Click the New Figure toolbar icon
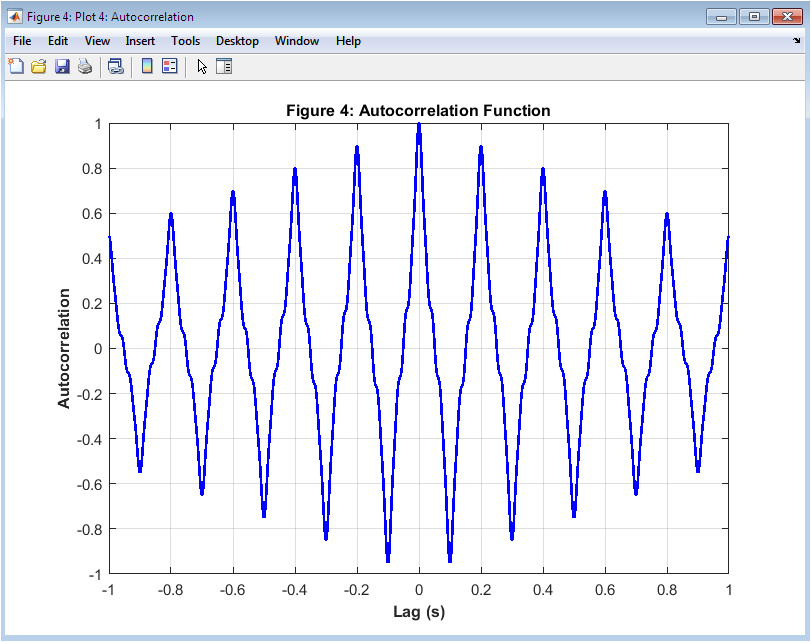The image size is (811, 642). 16,66
